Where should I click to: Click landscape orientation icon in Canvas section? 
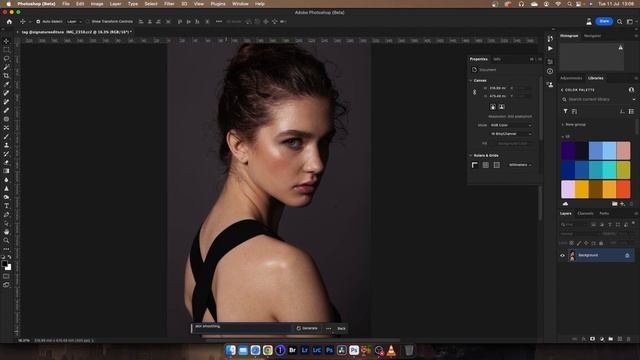502,107
